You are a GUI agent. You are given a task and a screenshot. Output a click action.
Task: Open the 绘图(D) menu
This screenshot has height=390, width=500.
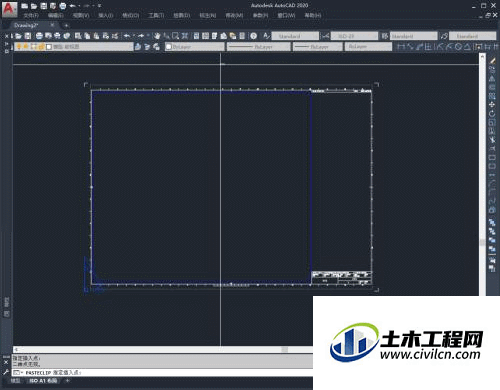coord(182,15)
